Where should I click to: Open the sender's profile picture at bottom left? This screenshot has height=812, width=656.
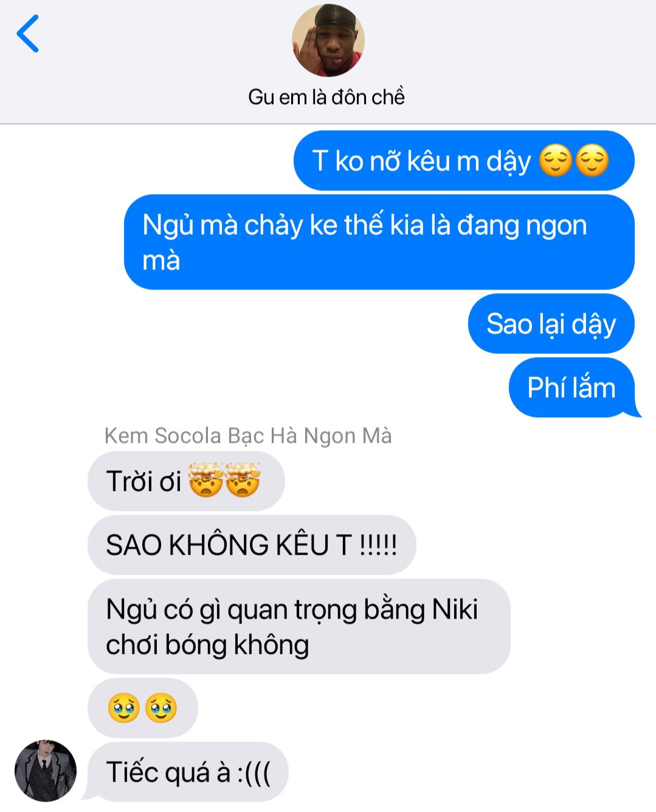point(46,771)
